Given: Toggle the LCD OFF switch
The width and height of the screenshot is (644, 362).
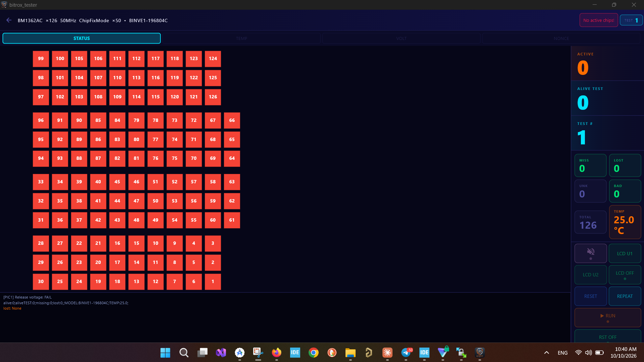Looking at the screenshot, I should tap(625, 275).
